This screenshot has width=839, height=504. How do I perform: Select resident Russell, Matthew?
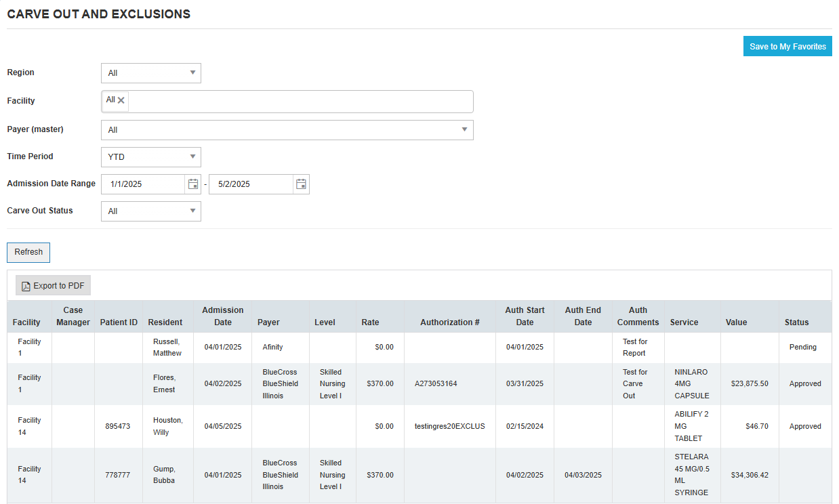pos(167,348)
